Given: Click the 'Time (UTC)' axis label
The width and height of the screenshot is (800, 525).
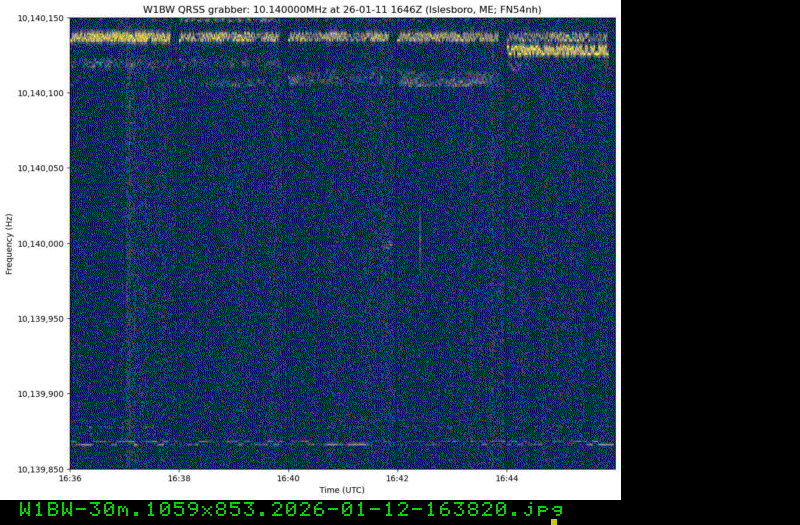Looking at the screenshot, I should click(x=342, y=490).
